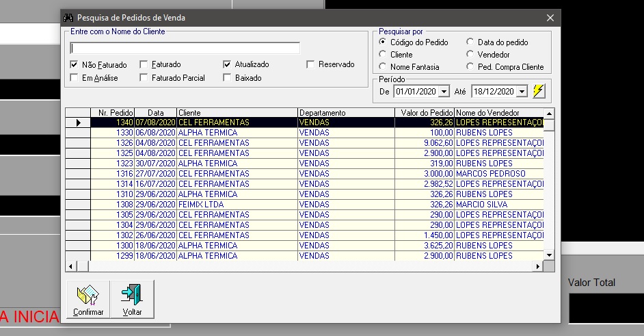Enable the Reservado checkbox
Image resolution: width=644 pixels, height=336 pixels.
[311, 64]
